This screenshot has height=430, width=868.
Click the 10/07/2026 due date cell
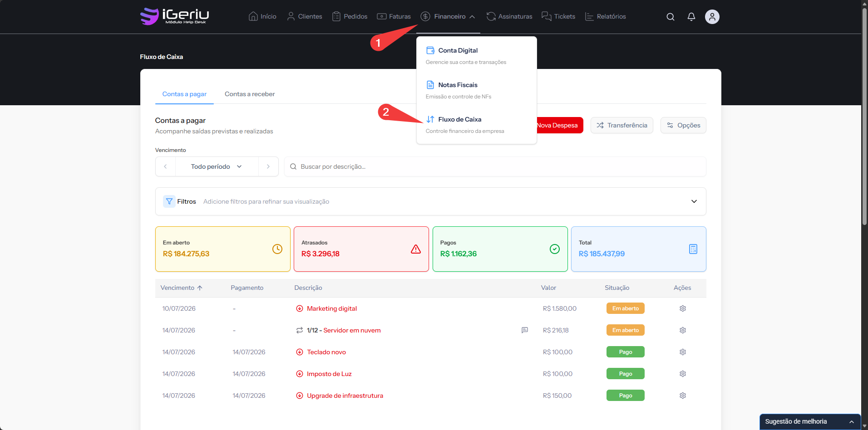(179, 308)
